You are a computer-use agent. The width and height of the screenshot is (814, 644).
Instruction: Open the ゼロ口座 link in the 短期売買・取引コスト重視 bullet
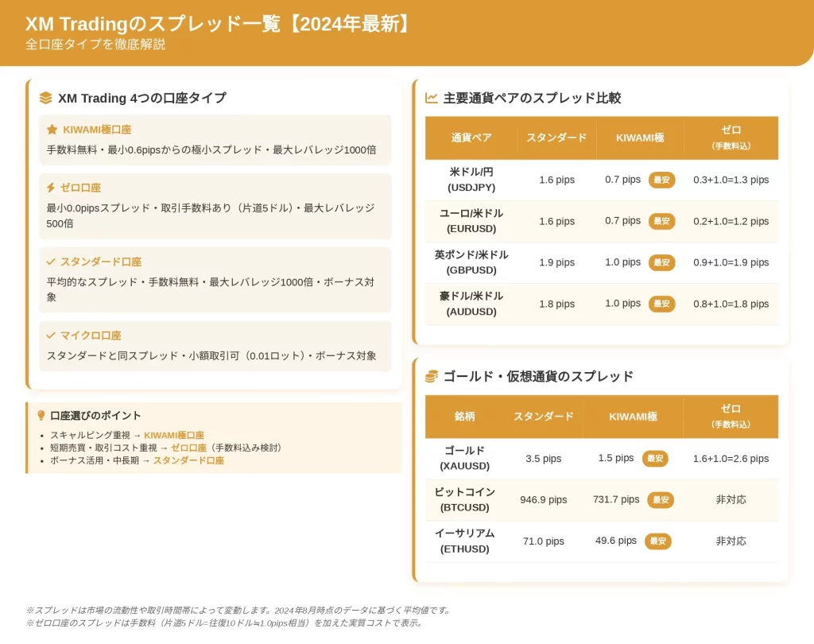click(188, 448)
